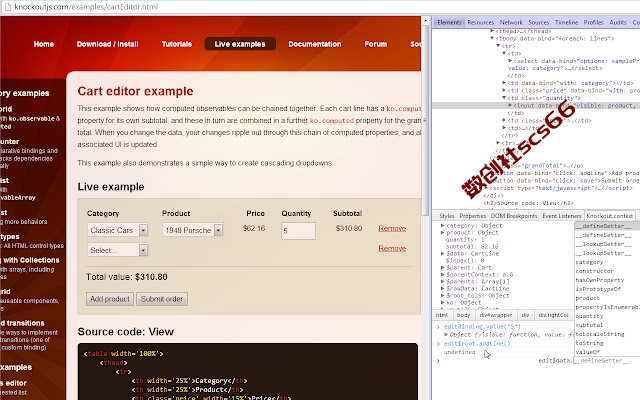Choose hasOwnProperty from autocomplete list
Image resolution: width=640 pixels, height=400 pixels.
pyautogui.click(x=600, y=280)
